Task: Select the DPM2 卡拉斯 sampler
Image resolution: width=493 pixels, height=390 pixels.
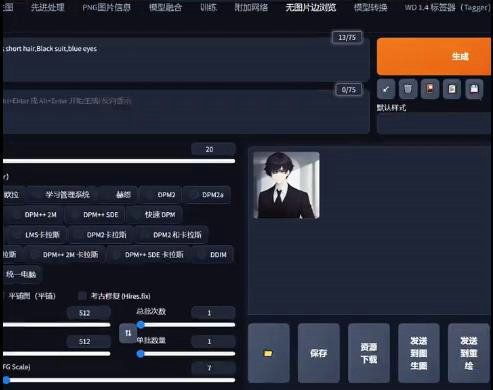Action: pos(101,235)
